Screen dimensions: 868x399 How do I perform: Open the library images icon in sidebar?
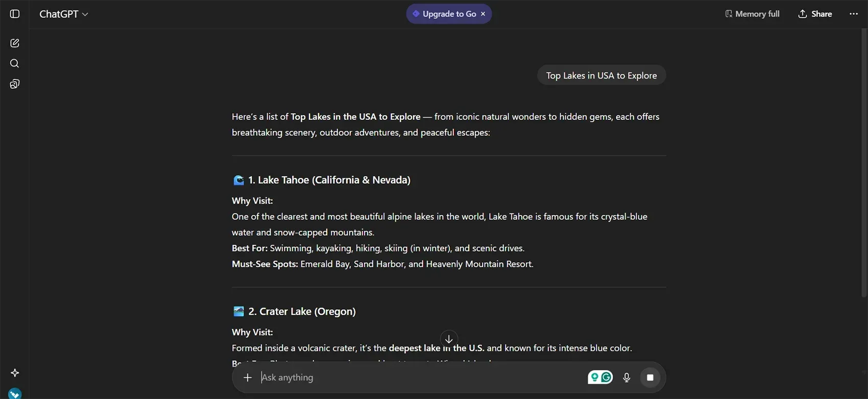[15, 84]
